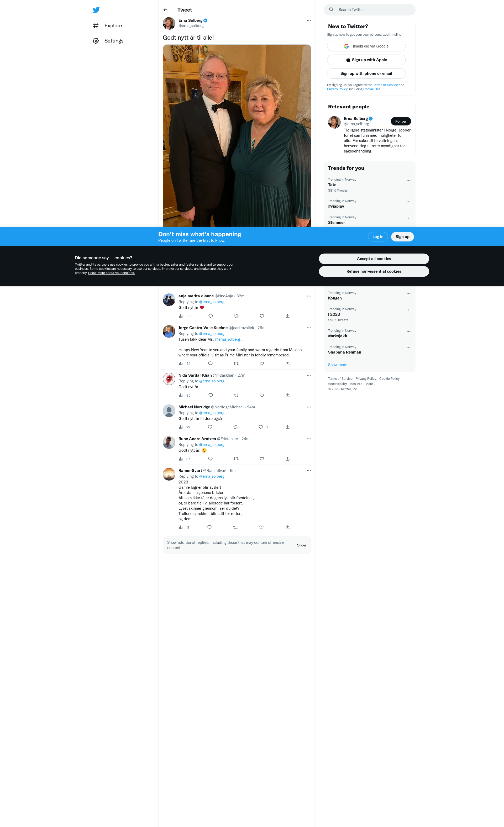The height and width of the screenshot is (827, 504).
Task: Open Cookie Policy footer link
Action: point(389,379)
